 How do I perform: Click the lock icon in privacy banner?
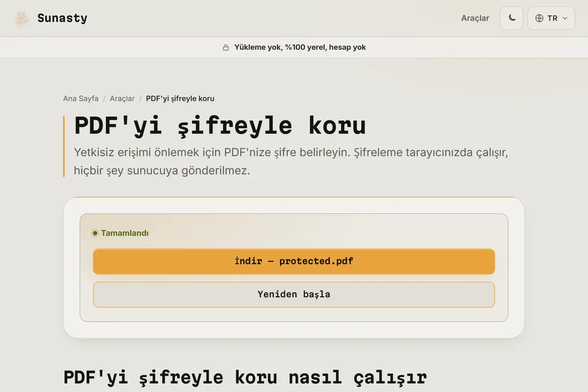click(x=226, y=47)
